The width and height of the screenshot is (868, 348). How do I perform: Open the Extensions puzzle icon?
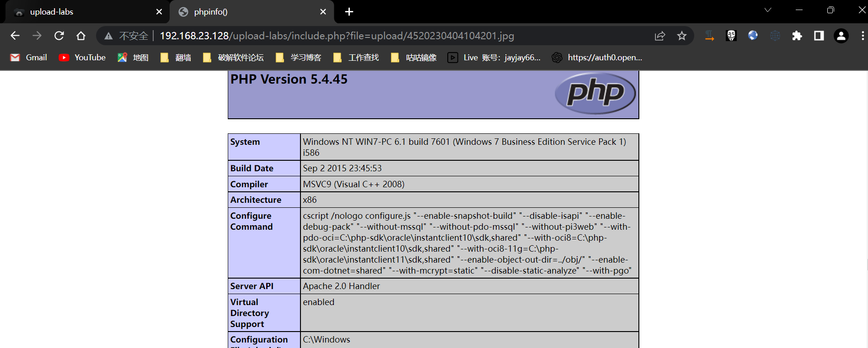[x=797, y=36]
